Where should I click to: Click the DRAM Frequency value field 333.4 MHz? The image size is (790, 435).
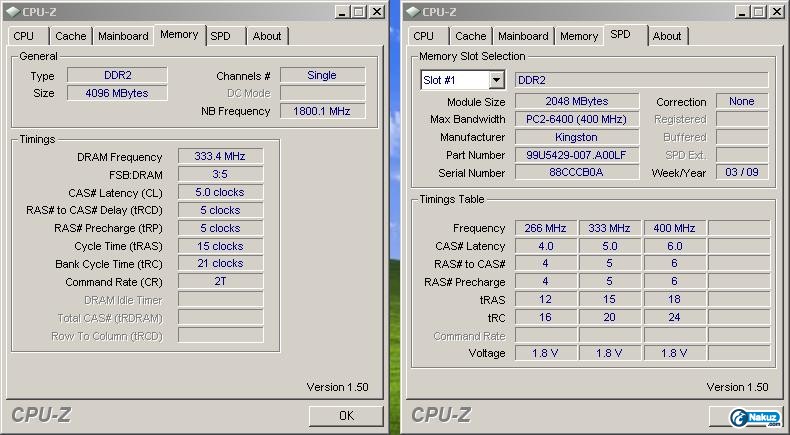pyautogui.click(x=220, y=157)
